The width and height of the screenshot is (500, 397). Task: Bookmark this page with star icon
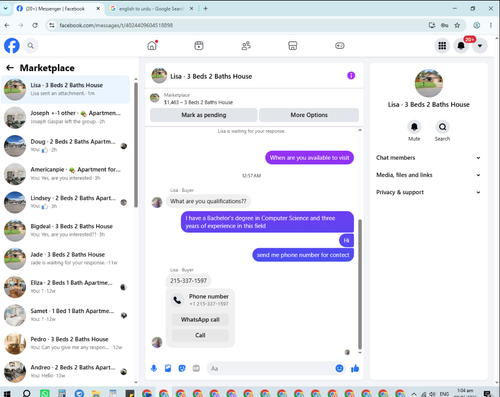[457, 25]
